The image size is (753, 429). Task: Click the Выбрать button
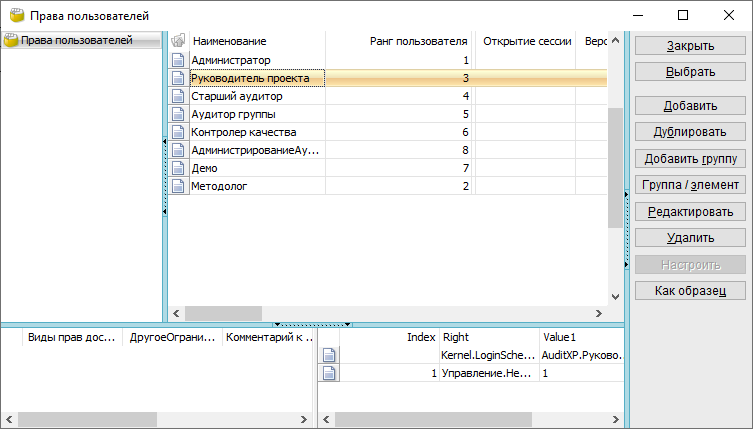tap(690, 72)
